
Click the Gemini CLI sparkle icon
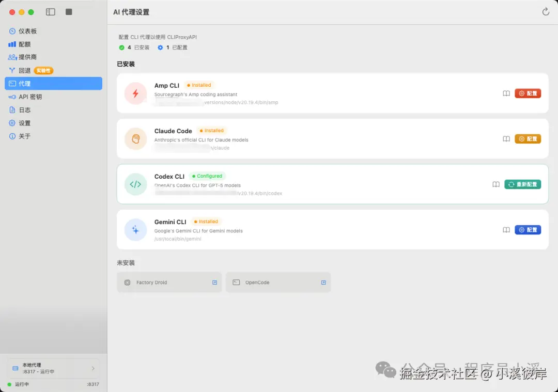click(135, 230)
